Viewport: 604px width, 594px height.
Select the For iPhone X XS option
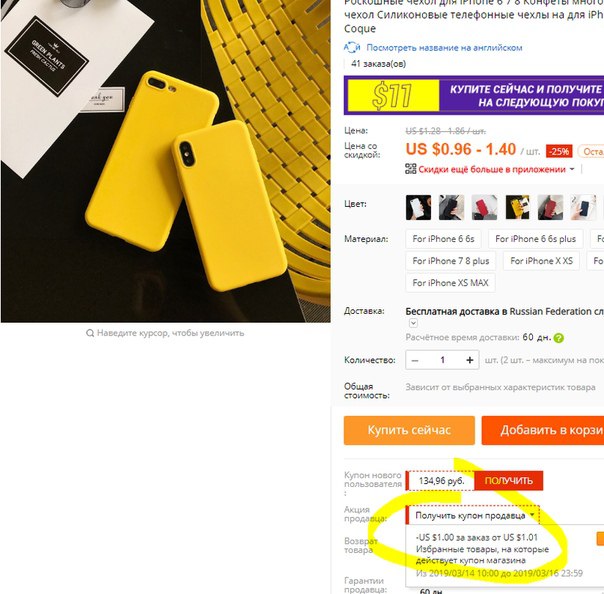(541, 261)
